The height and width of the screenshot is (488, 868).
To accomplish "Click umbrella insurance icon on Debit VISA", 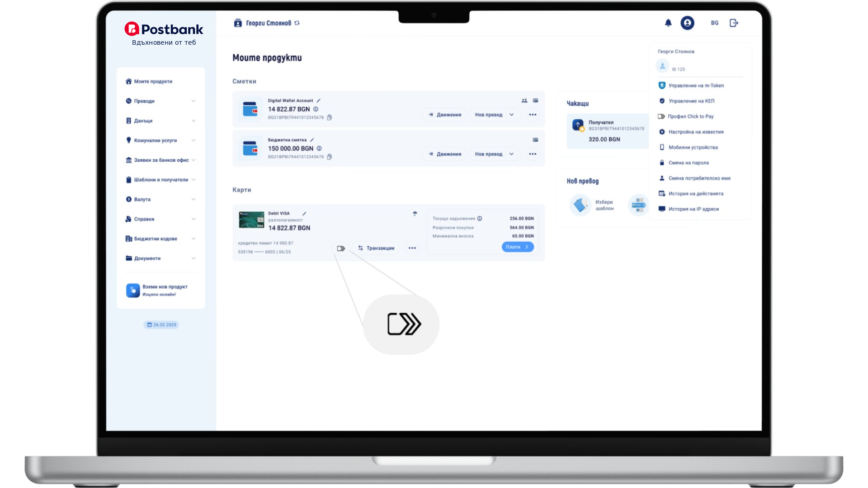I will point(415,214).
